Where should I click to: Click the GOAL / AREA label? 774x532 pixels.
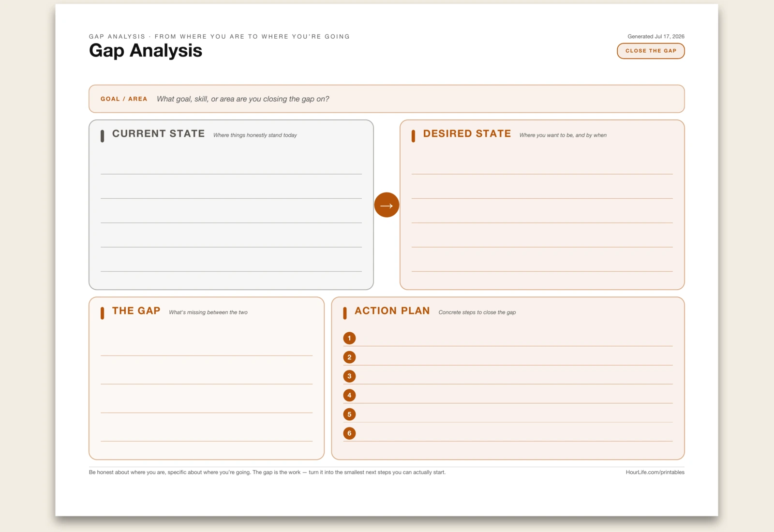click(x=124, y=99)
